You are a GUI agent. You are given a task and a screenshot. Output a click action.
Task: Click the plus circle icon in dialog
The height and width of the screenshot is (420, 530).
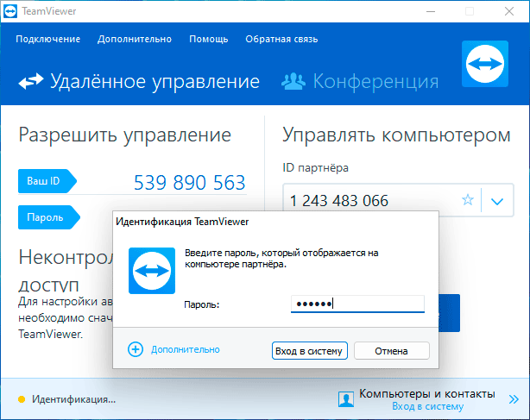(136, 349)
